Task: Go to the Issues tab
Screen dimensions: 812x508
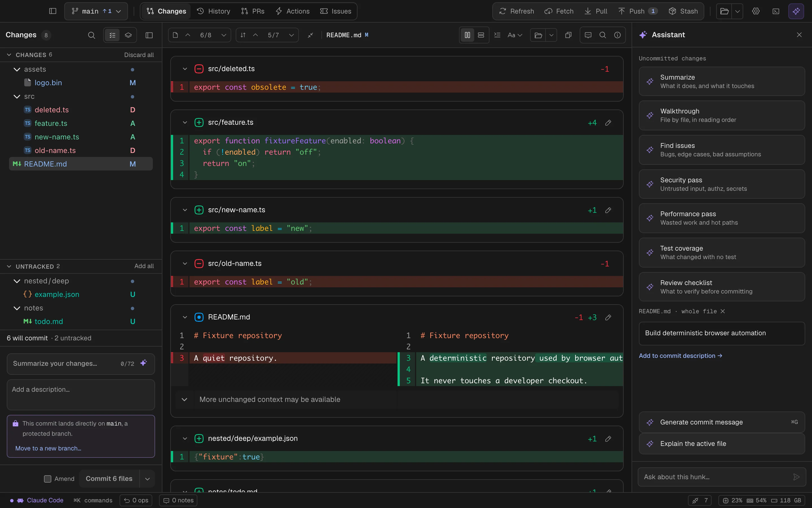Action: click(x=336, y=11)
